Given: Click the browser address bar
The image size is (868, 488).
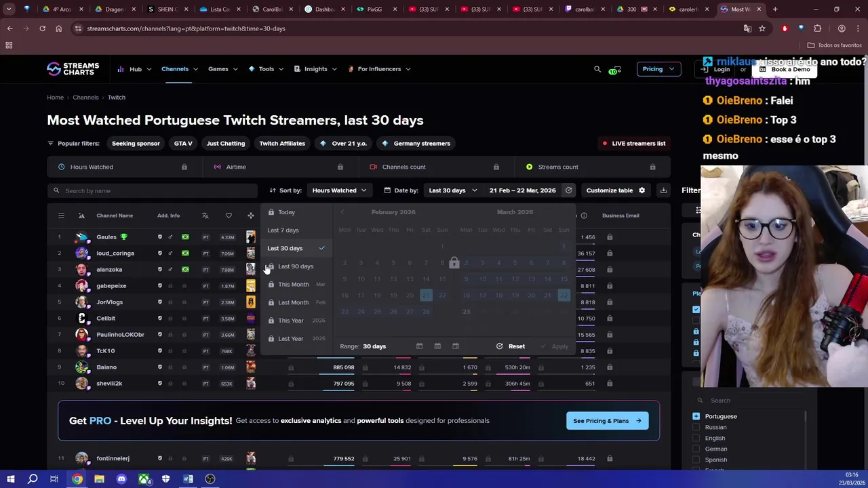Looking at the screenshot, I should pos(407,28).
